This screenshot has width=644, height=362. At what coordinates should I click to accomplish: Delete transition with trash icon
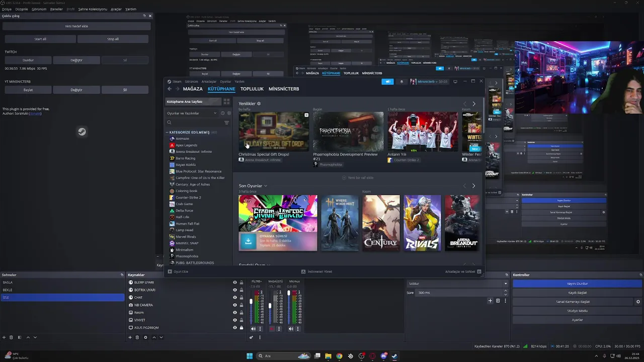[x=498, y=301]
